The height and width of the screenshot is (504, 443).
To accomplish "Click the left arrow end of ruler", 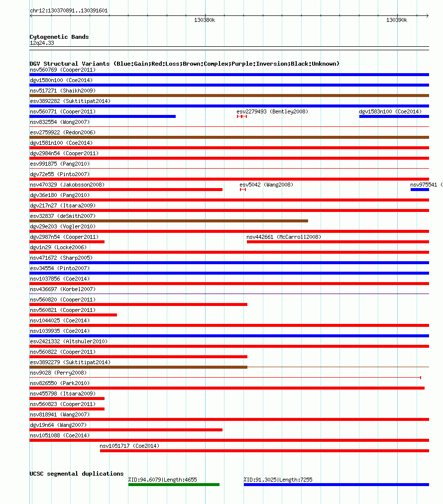I will tap(31, 15).
